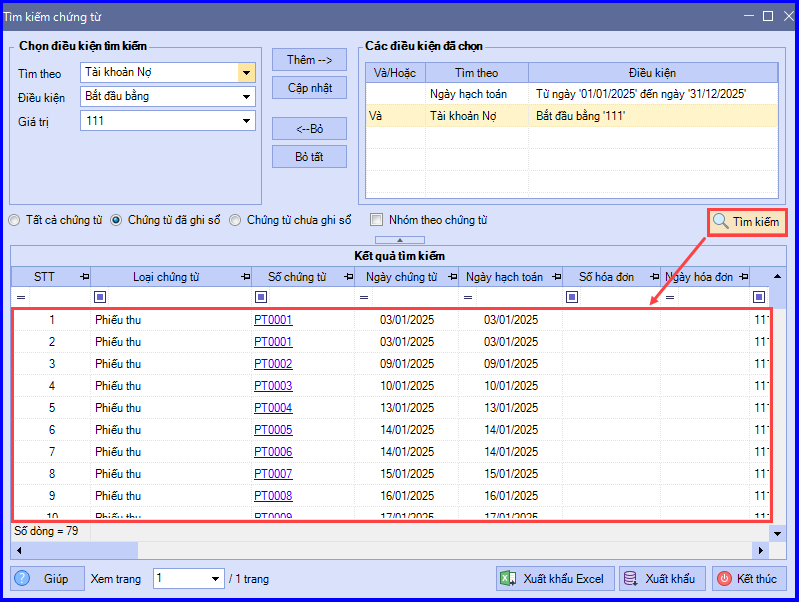Screen dimensions: 799x602
Task: Select Chứng từ đã ghi sổ radio
Action: (116, 220)
